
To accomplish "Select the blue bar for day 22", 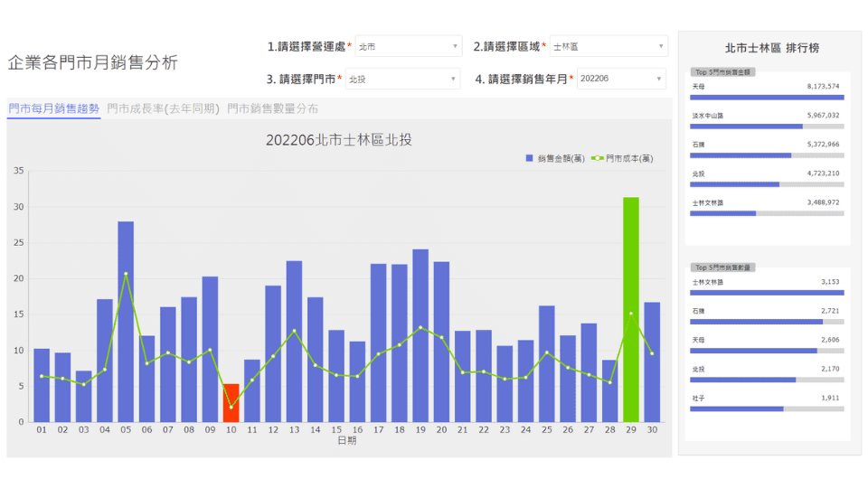I will (484, 376).
